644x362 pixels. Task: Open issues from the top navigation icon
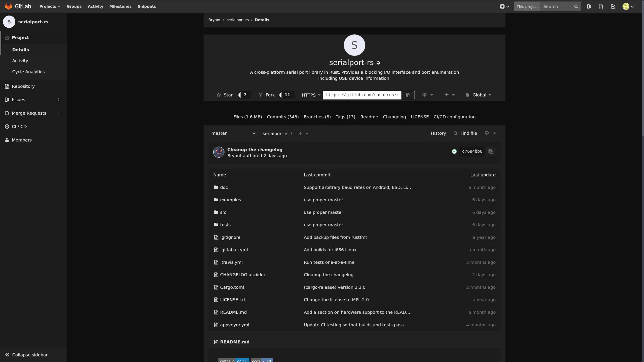(x=589, y=6)
